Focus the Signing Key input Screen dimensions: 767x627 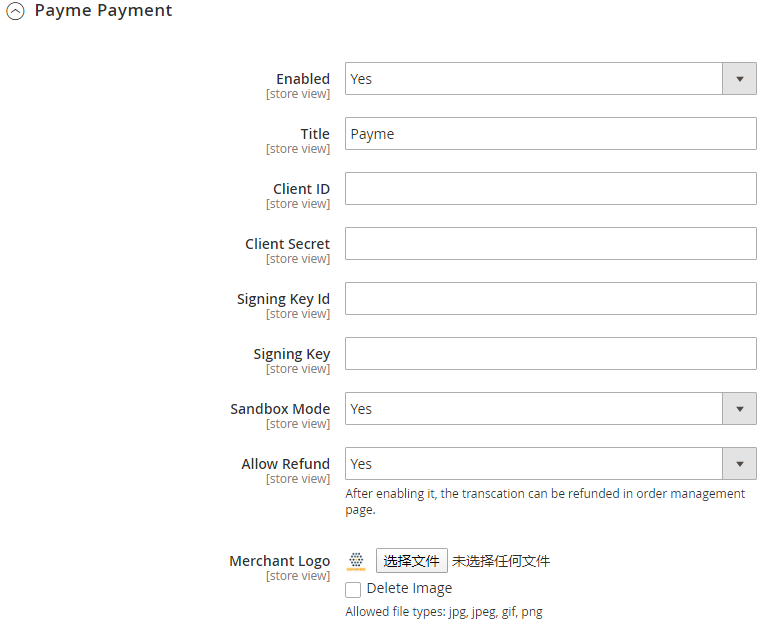[x=550, y=354]
